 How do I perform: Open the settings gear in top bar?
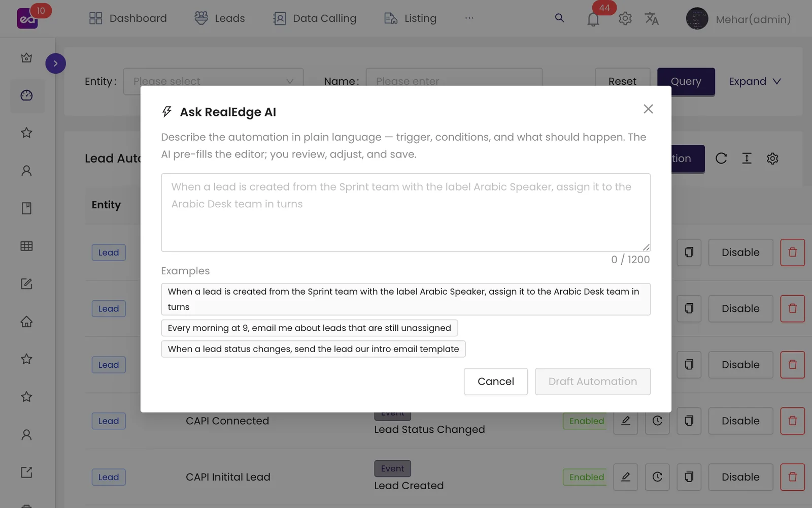[x=625, y=19]
